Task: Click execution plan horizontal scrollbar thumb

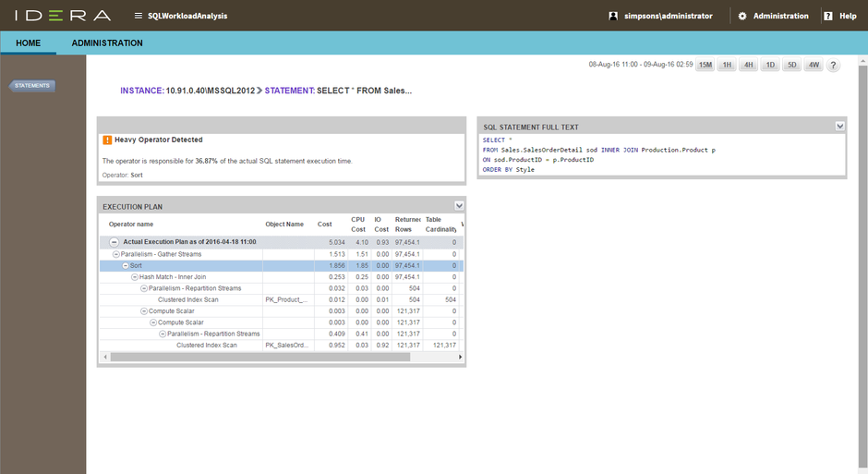Action: click(x=260, y=358)
